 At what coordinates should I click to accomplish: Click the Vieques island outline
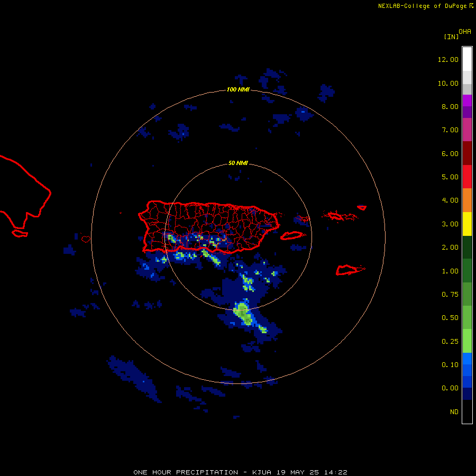pos(292,235)
